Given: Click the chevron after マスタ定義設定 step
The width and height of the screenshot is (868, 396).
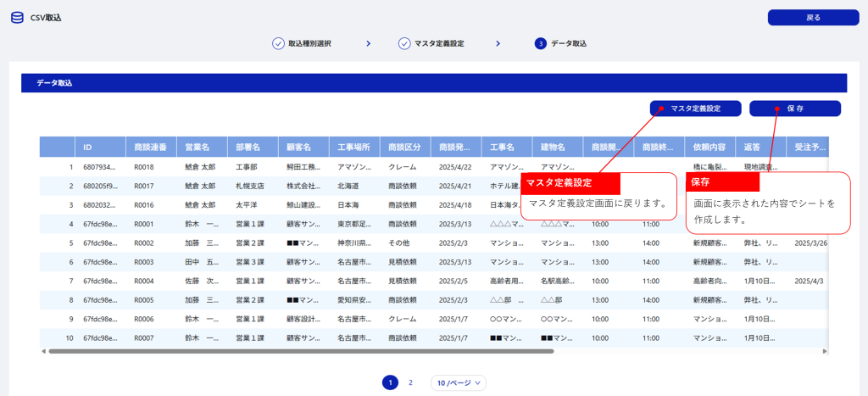Looking at the screenshot, I should 498,44.
